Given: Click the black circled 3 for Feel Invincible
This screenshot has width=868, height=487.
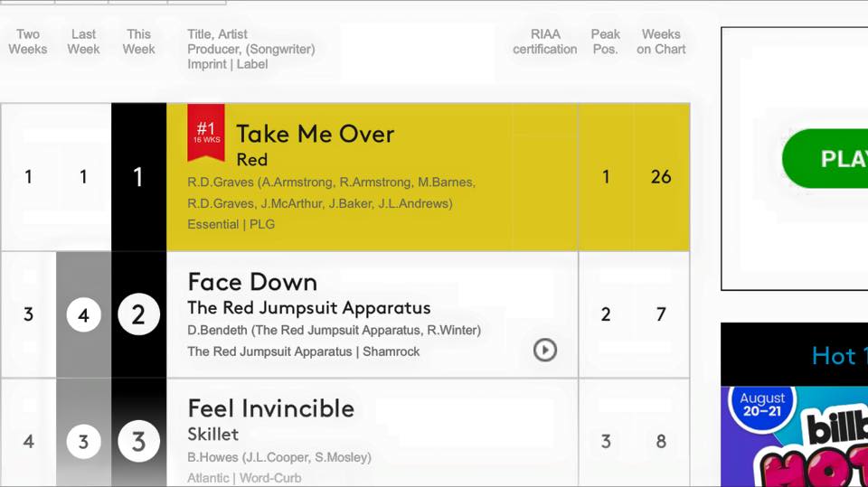Looking at the screenshot, I should (x=138, y=442).
